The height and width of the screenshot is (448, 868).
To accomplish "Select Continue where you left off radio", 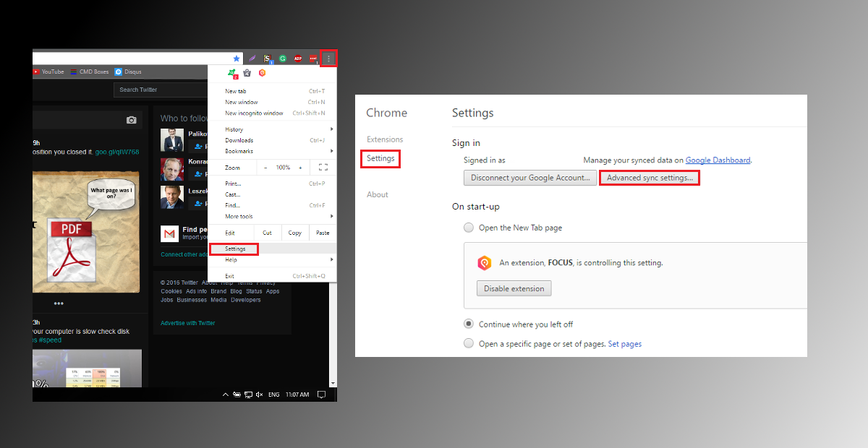I will [x=469, y=324].
